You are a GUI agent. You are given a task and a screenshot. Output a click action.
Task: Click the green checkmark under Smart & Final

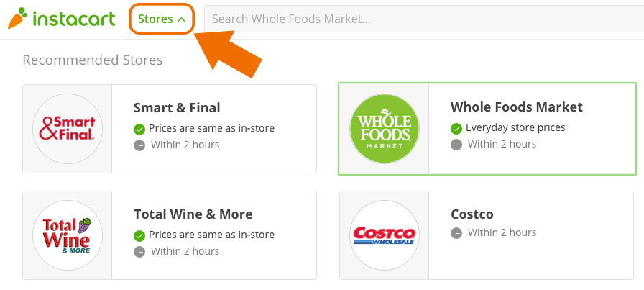click(x=139, y=129)
